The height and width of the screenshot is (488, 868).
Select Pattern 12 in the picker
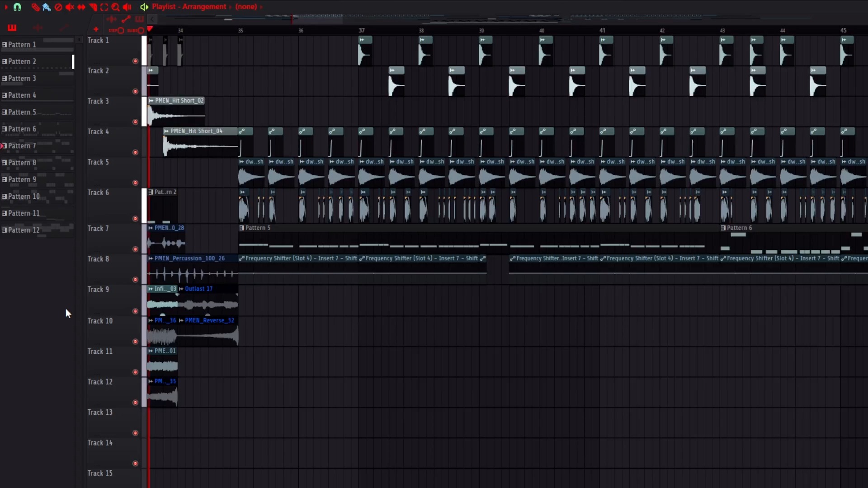37,230
